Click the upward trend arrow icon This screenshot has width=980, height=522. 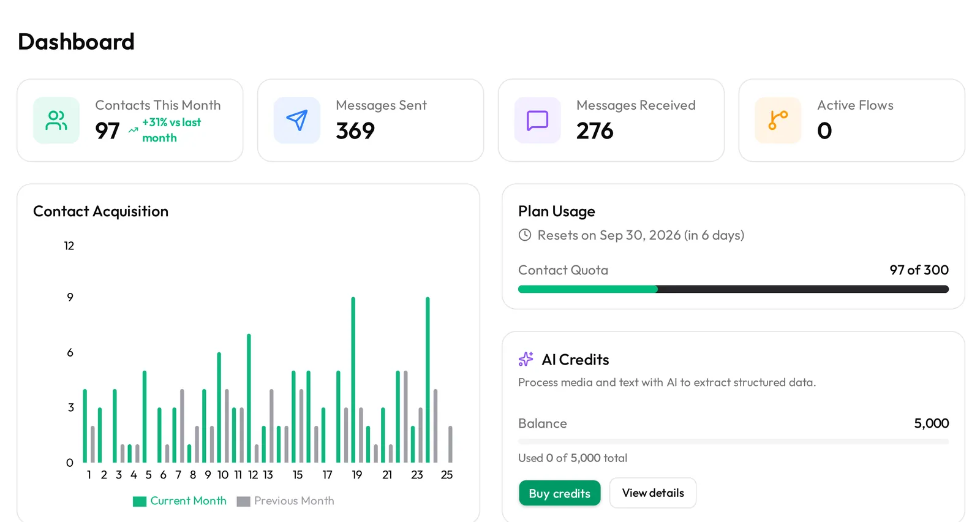click(133, 130)
